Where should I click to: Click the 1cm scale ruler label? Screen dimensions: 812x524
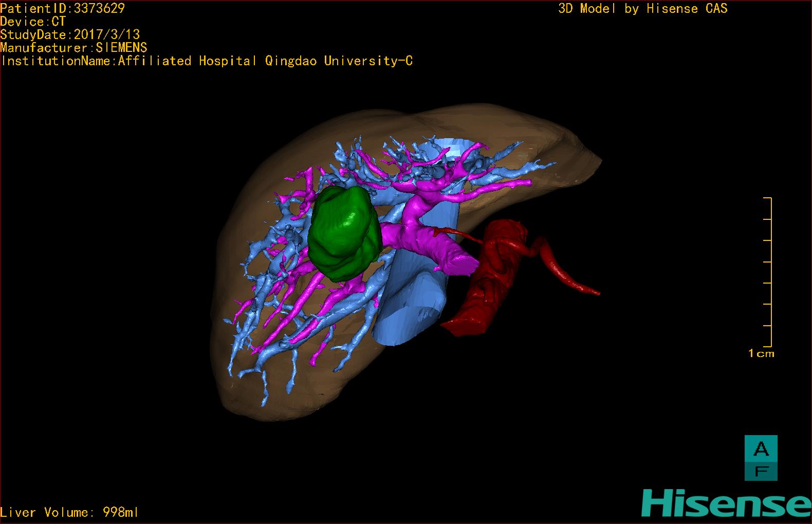pyautogui.click(x=761, y=353)
